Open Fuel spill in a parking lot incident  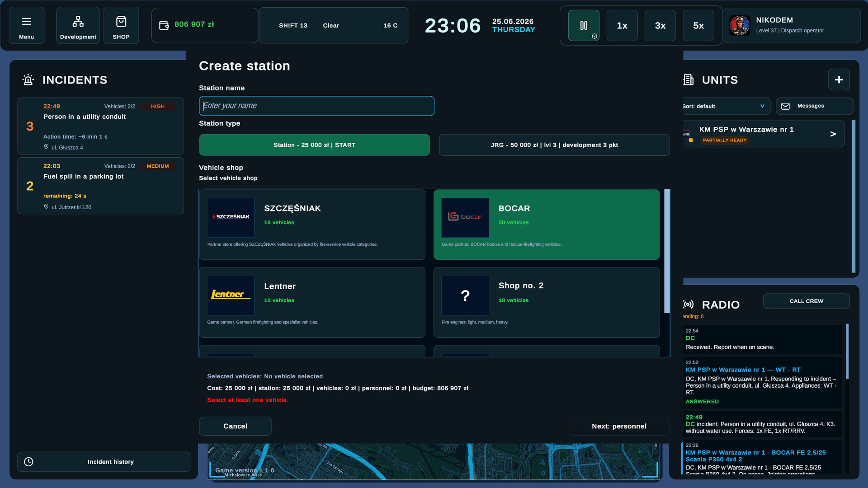point(100,186)
